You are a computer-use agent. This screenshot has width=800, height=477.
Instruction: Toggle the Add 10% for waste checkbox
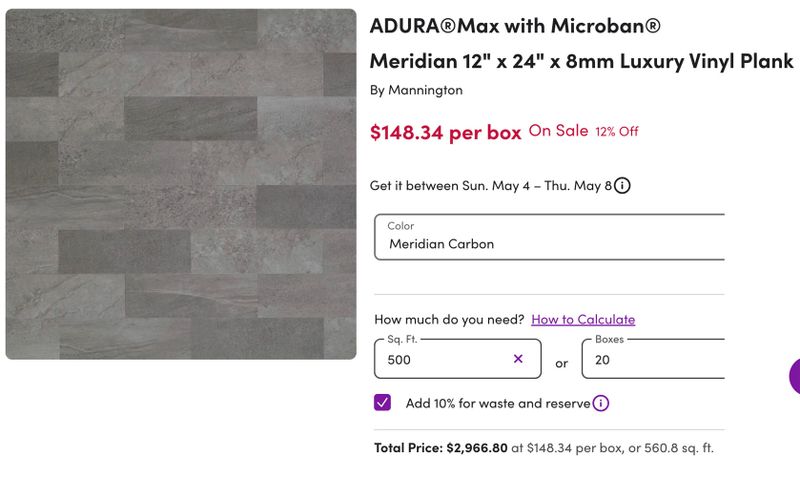(382, 403)
